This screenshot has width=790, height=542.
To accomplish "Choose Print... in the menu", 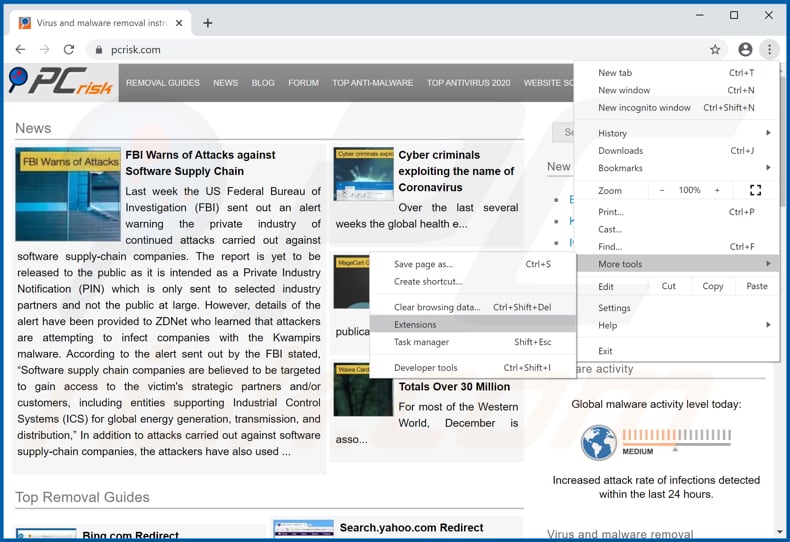I will click(676, 212).
